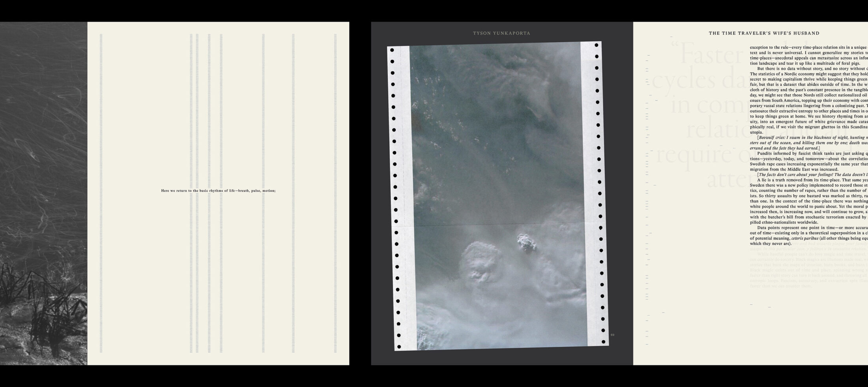
Task: Click the Time Traveler's Wife's Husband title
Action: pos(764,33)
